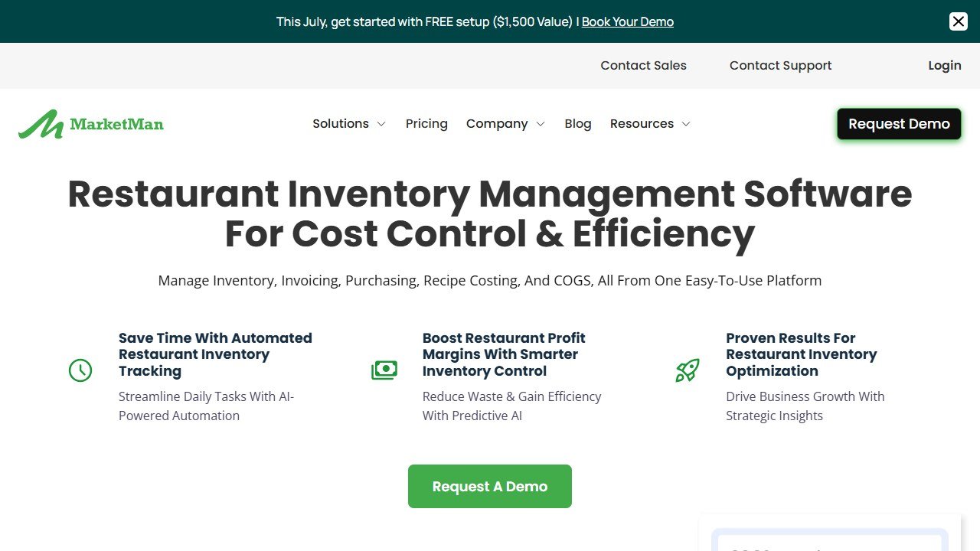Image resolution: width=980 pixels, height=551 pixels.
Task: Go to the Pricing page
Action: tap(426, 124)
